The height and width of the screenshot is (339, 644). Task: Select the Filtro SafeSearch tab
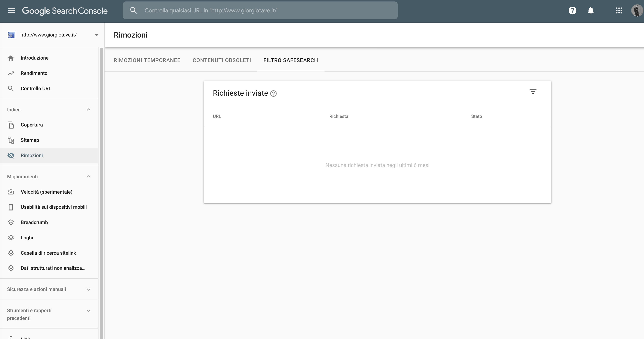coord(291,60)
